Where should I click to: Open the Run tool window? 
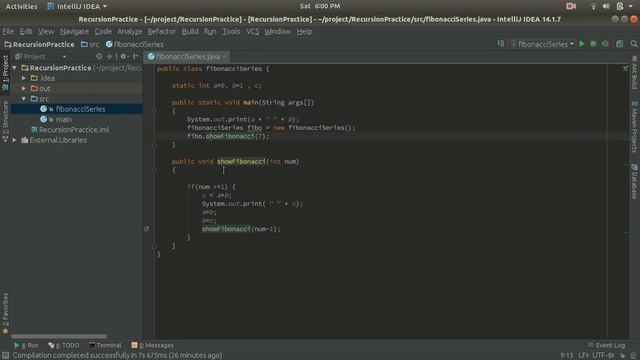pyautogui.click(x=26, y=345)
